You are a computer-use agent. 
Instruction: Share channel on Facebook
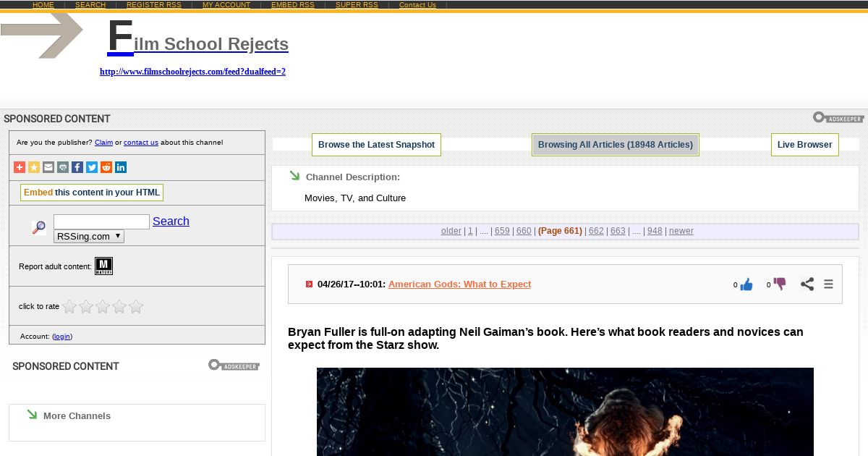77,167
